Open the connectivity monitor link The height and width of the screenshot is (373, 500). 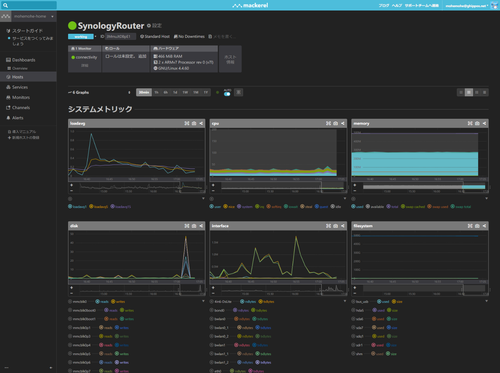[86, 57]
